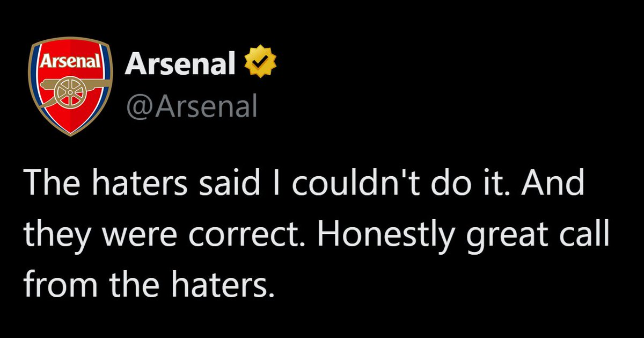This screenshot has width=644, height=338.
Task: Click the cannon wheel in the crest
Action: point(68,94)
